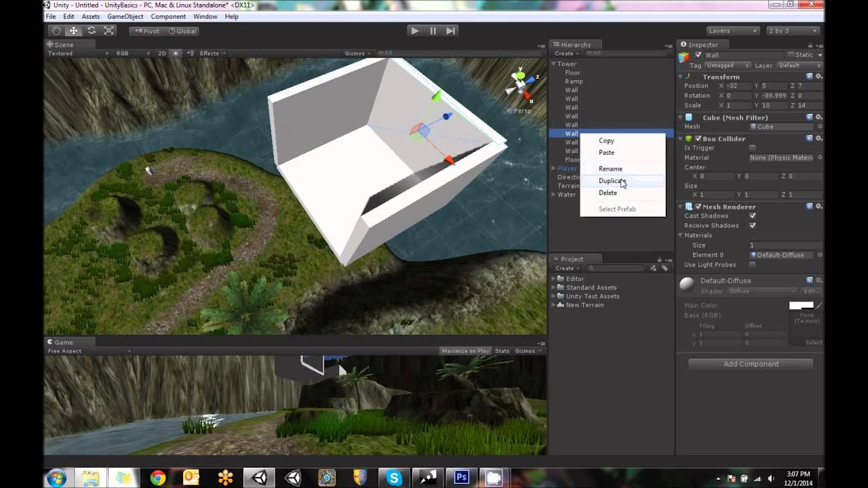Screen dimensions: 868x488
Task: Open RGB render mode dropdown
Action: [132, 53]
